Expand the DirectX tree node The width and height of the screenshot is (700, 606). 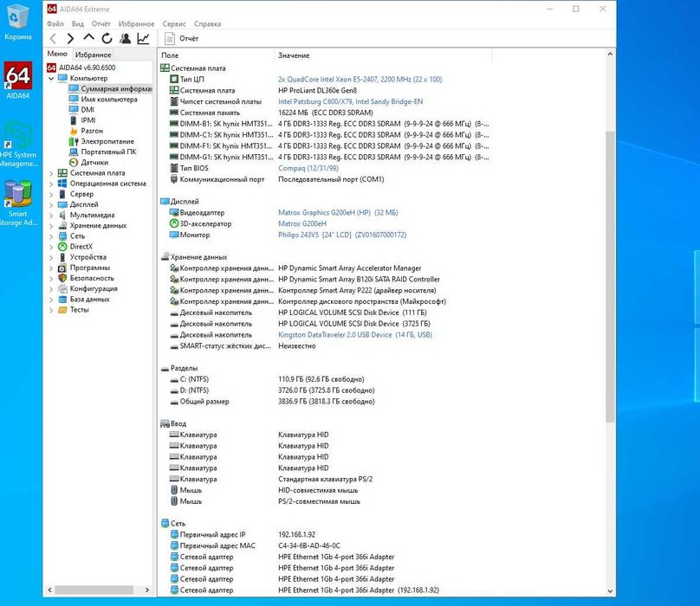[51, 247]
